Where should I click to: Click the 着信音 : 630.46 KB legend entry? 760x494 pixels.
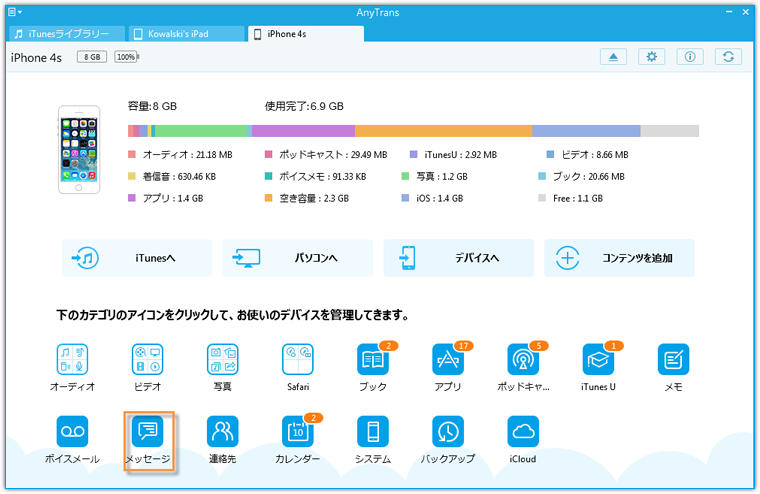tap(172, 176)
